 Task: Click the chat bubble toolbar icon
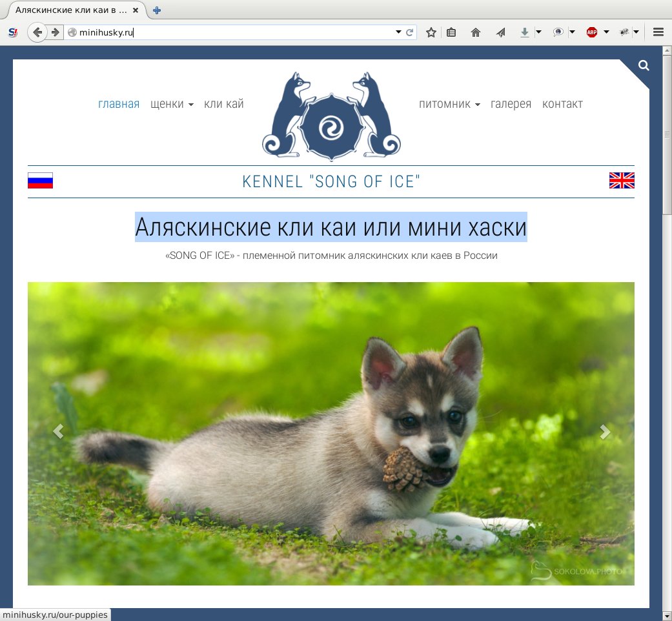[558, 32]
